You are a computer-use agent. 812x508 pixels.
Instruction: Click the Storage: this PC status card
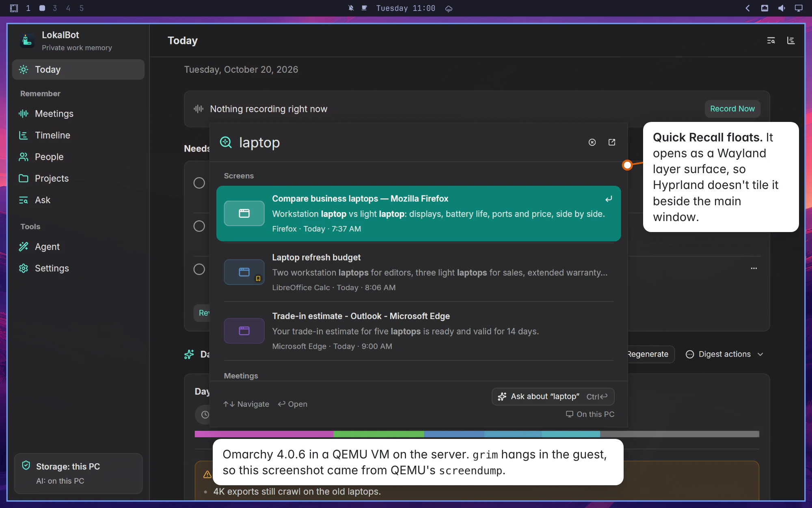(x=78, y=473)
